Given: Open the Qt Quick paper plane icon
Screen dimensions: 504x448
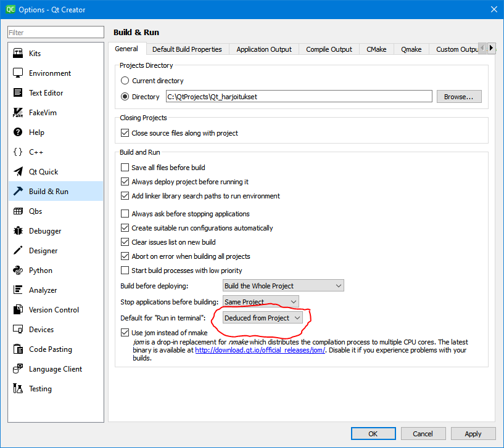Looking at the screenshot, I should click(x=18, y=171).
